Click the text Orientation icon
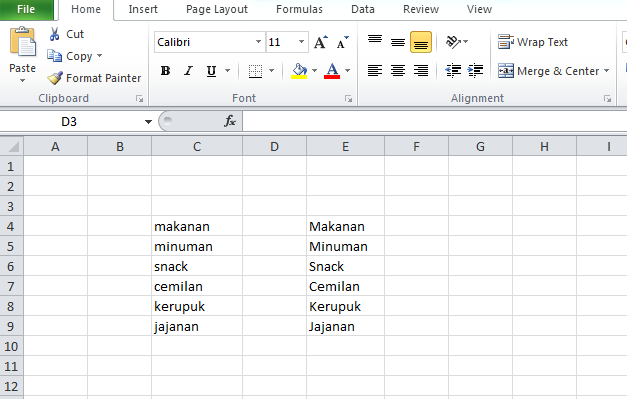Viewport: 627px width, 399px height. pyautogui.click(x=453, y=42)
